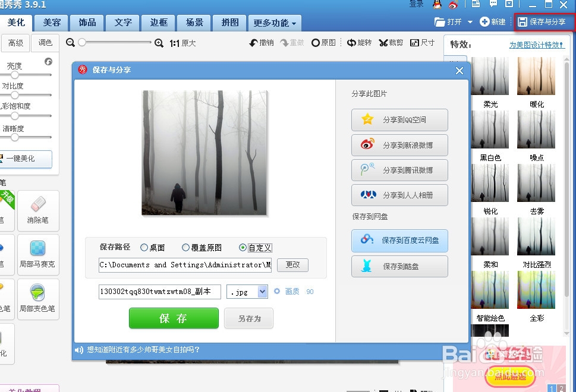Switch to the 美容 tab

(x=52, y=23)
